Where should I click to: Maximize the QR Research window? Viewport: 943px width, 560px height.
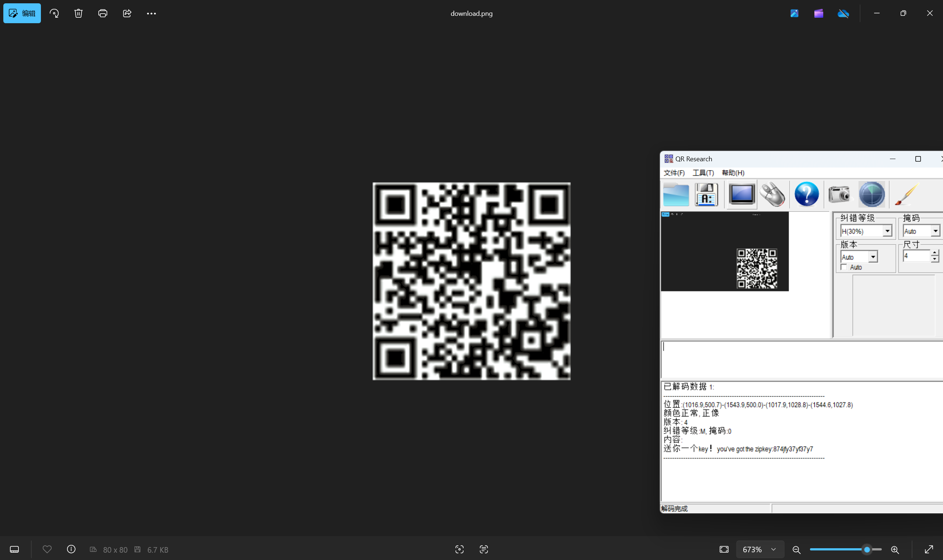pyautogui.click(x=918, y=159)
